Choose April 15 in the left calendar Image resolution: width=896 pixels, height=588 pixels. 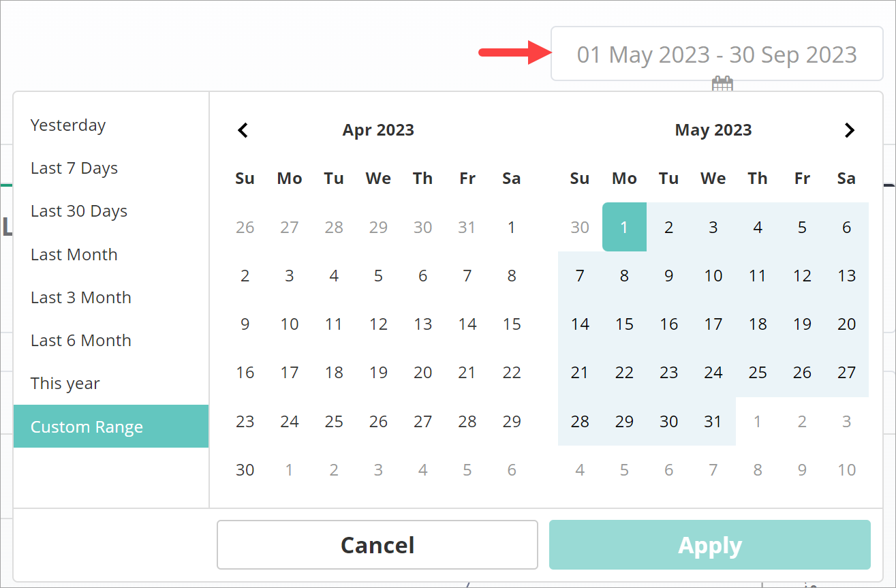[512, 324]
